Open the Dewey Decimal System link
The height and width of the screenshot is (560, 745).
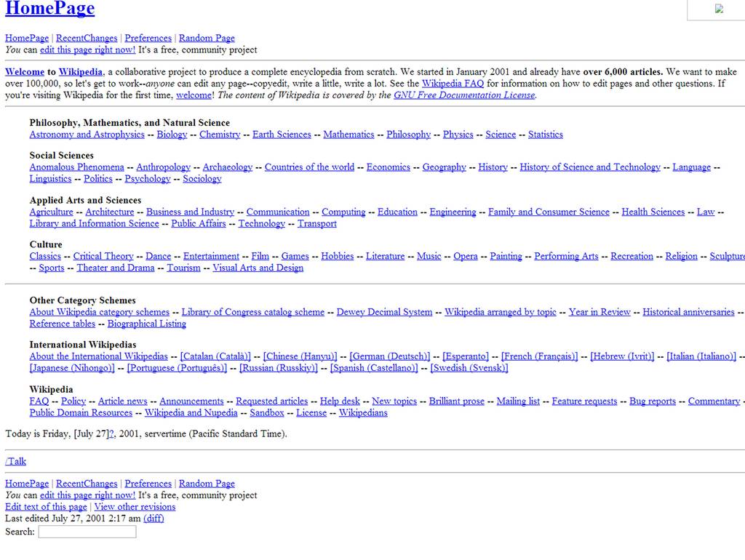384,313
